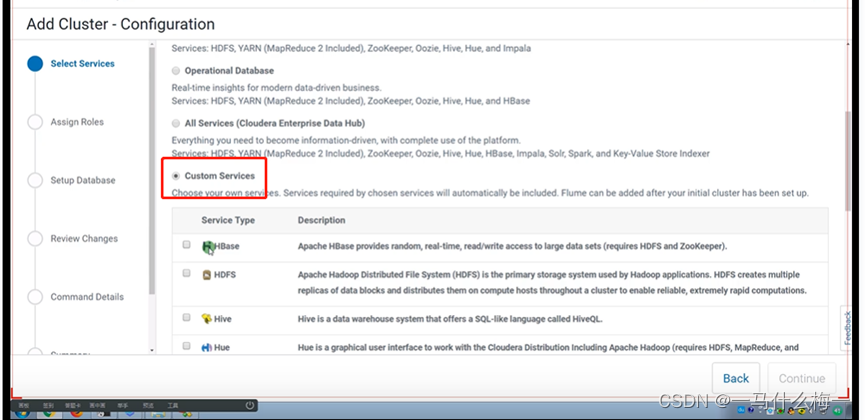The image size is (865, 420).
Task: Click the Add Cluster - Configuration heading
Action: coord(121,24)
